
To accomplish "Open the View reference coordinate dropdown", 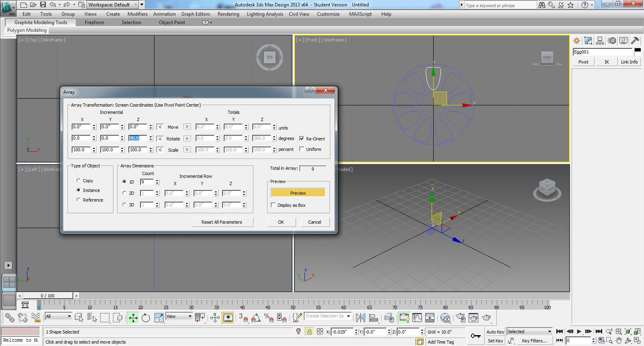I will point(179,316).
